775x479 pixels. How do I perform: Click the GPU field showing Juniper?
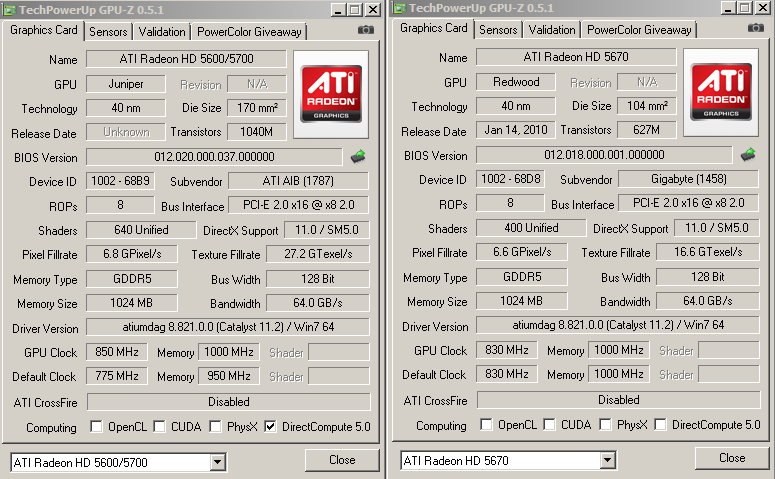[x=126, y=84]
